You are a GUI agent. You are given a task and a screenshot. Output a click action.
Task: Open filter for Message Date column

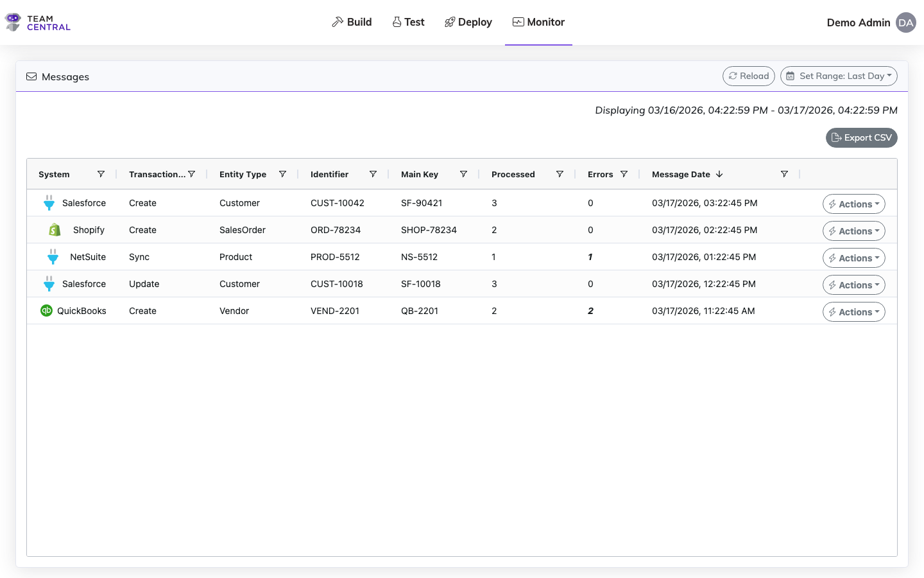[x=784, y=174]
